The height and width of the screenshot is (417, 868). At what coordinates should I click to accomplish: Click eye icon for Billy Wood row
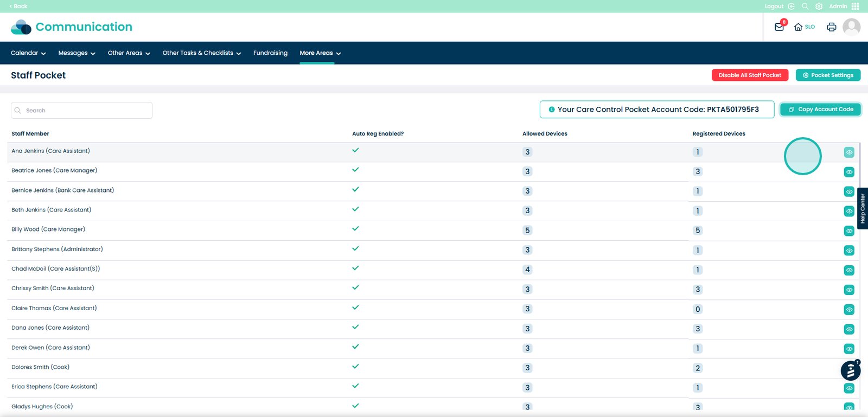tap(849, 231)
